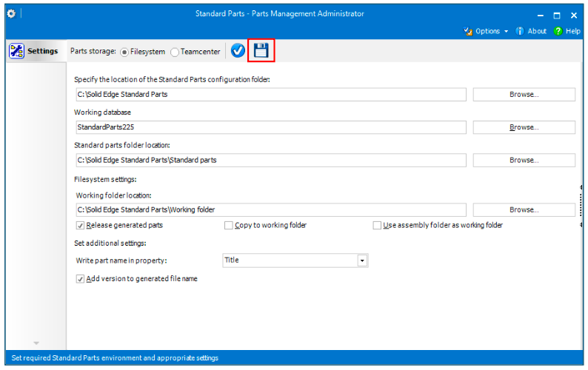The image size is (588, 370).
Task: Click the StandardParts225 database field
Action: 271,127
